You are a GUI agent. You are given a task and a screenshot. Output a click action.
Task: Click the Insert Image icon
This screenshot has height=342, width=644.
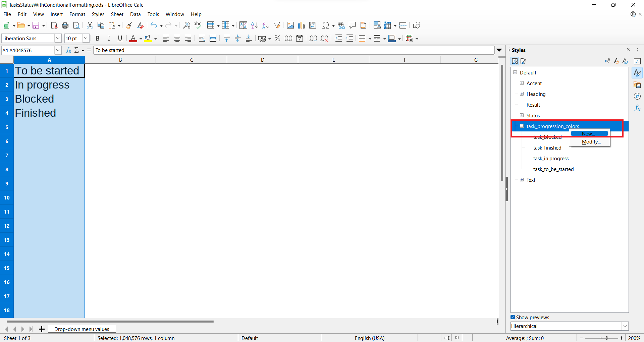pyautogui.click(x=290, y=25)
